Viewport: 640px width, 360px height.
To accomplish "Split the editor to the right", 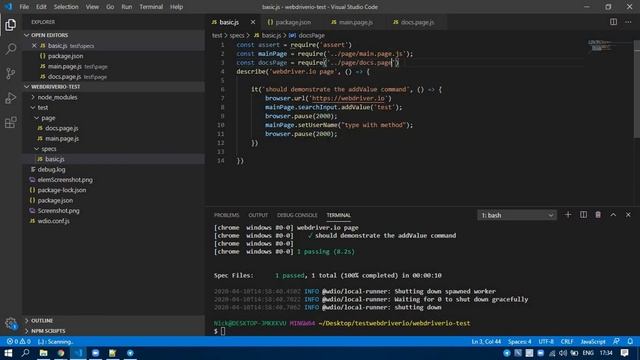I will pos(613,22).
